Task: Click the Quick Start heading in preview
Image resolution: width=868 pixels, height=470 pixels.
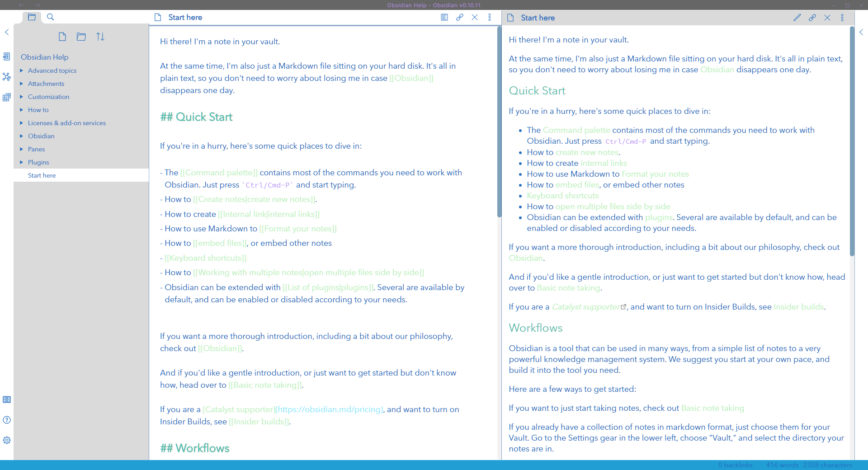Action: click(537, 91)
